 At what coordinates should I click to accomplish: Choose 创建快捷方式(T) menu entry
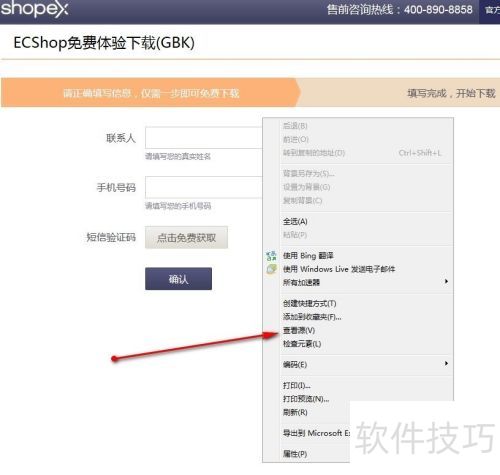click(x=310, y=303)
